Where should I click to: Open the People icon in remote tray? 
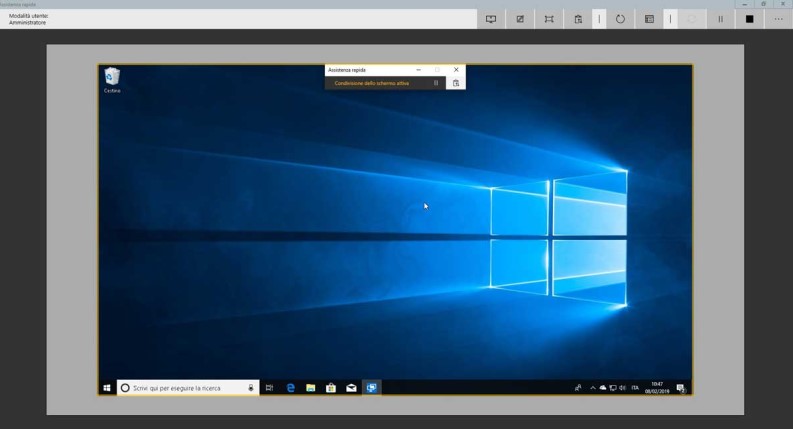578,388
